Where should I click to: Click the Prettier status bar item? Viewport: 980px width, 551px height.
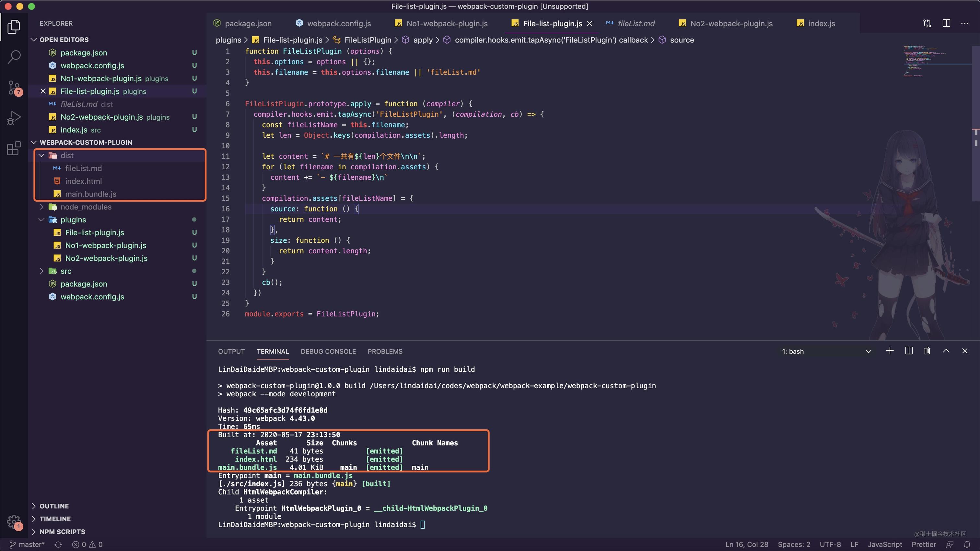(x=924, y=545)
